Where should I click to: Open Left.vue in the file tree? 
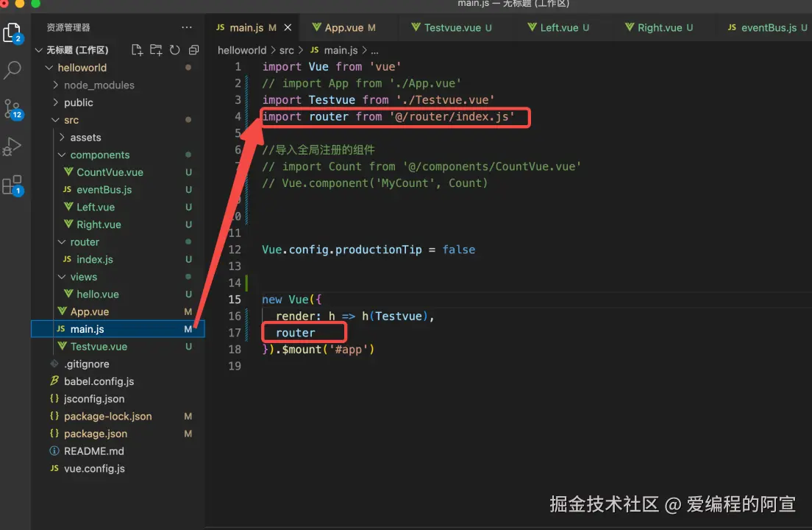pos(118,207)
